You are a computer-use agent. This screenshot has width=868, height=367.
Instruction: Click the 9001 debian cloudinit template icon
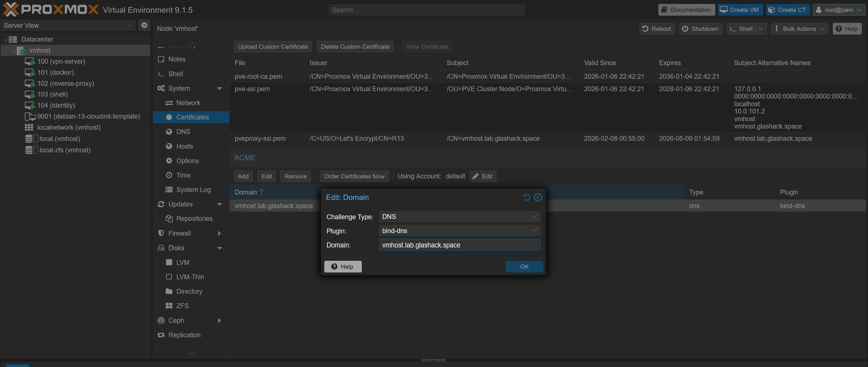coord(30,116)
